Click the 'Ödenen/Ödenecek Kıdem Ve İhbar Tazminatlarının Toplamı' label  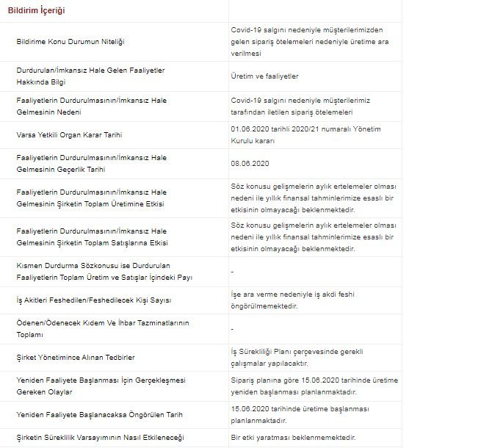92,329
